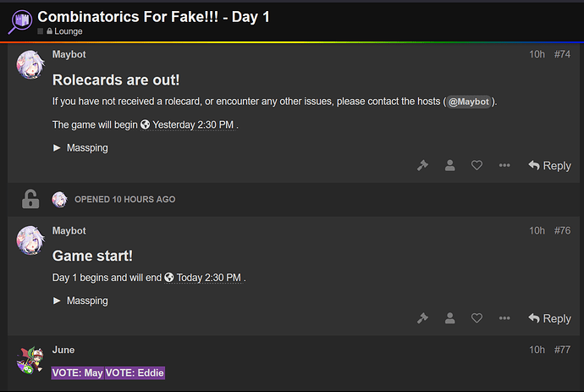The height and width of the screenshot is (392, 584).
Task: Click post number #77 permalink
Action: [562, 350]
